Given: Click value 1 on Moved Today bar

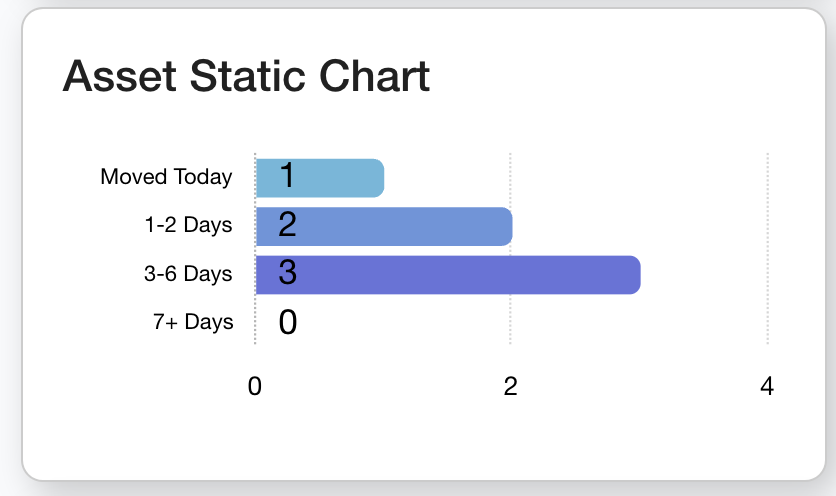Looking at the screenshot, I should pyautogui.click(x=287, y=177).
